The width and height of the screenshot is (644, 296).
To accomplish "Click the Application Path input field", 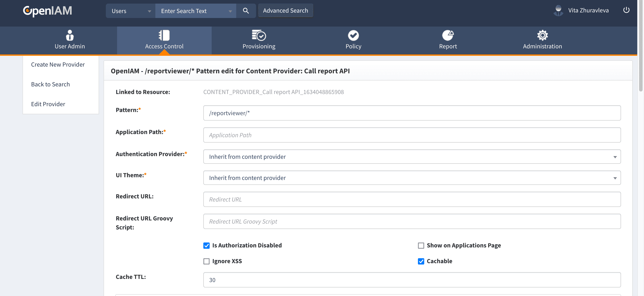I will [x=412, y=135].
